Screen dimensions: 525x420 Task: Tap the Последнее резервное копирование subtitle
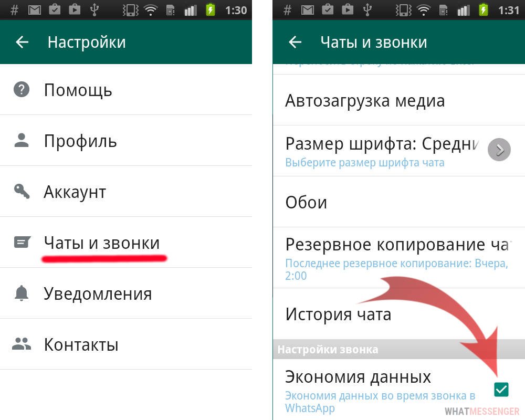397,269
